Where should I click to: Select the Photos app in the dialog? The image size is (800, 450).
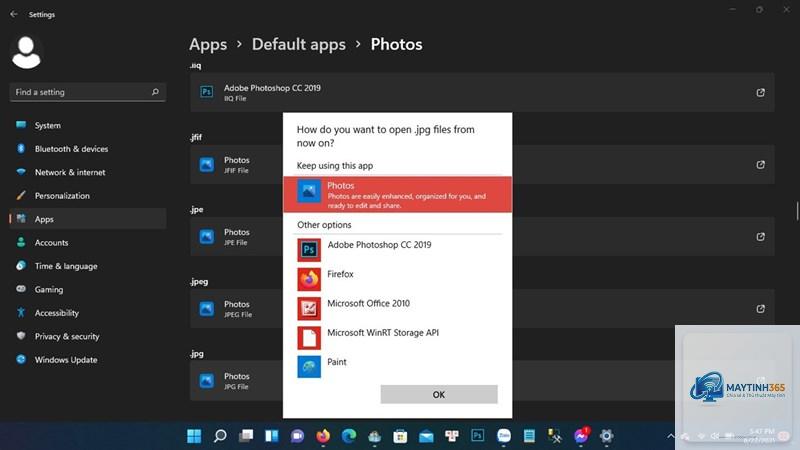pos(397,194)
